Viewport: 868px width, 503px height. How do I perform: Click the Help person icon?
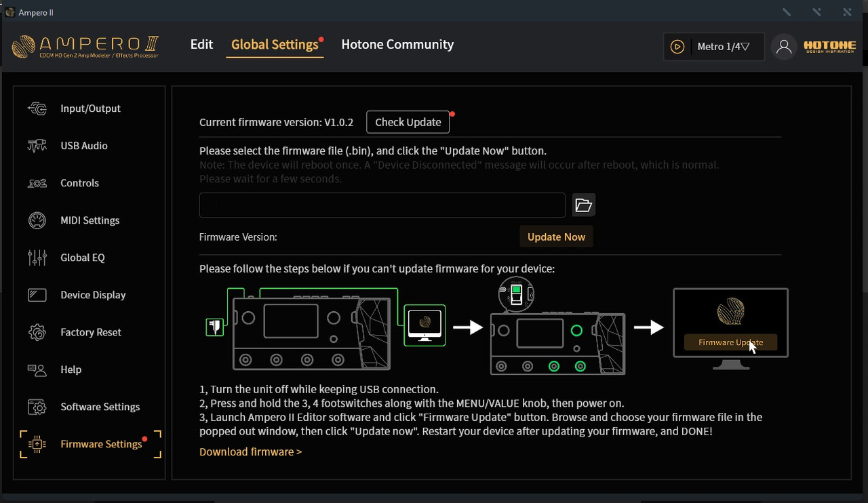tap(37, 369)
